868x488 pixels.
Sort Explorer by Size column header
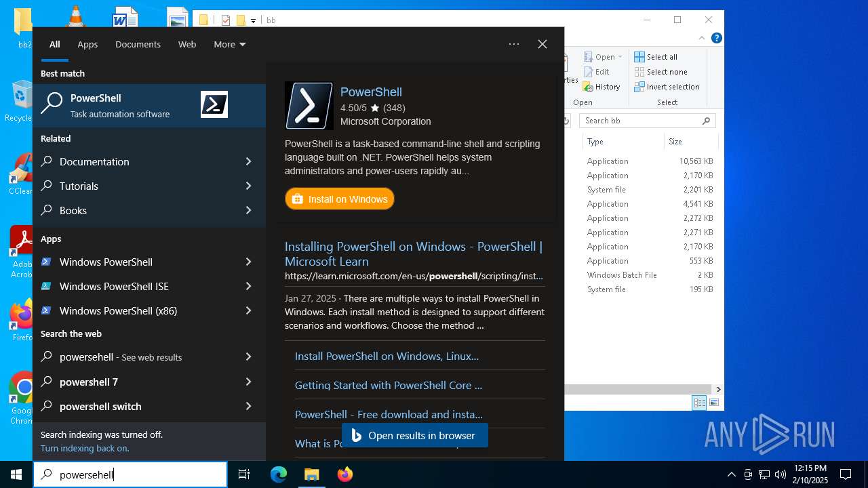(x=690, y=142)
